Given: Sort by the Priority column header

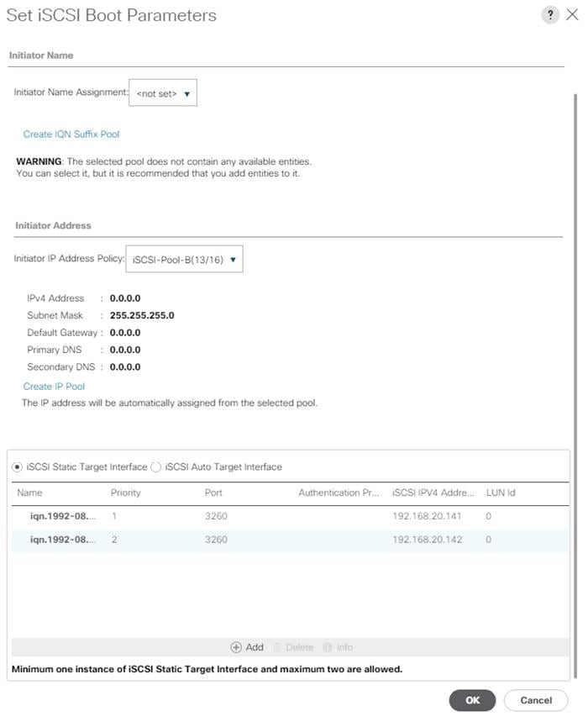Looking at the screenshot, I should click(x=125, y=493).
